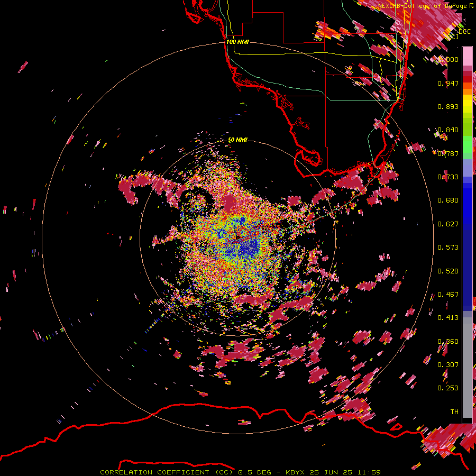Click the 100 NMI range ring label
Viewport: 476px width, 476px height.
tap(237, 42)
